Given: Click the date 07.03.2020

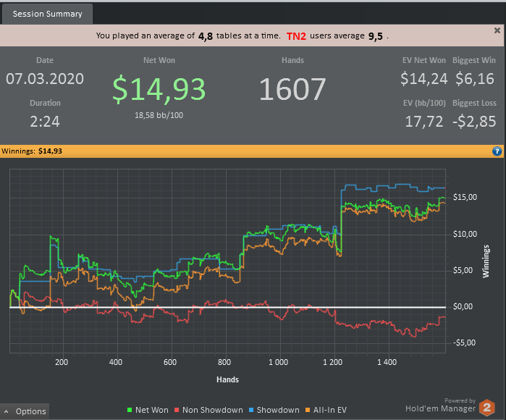Looking at the screenshot, I should (45, 79).
